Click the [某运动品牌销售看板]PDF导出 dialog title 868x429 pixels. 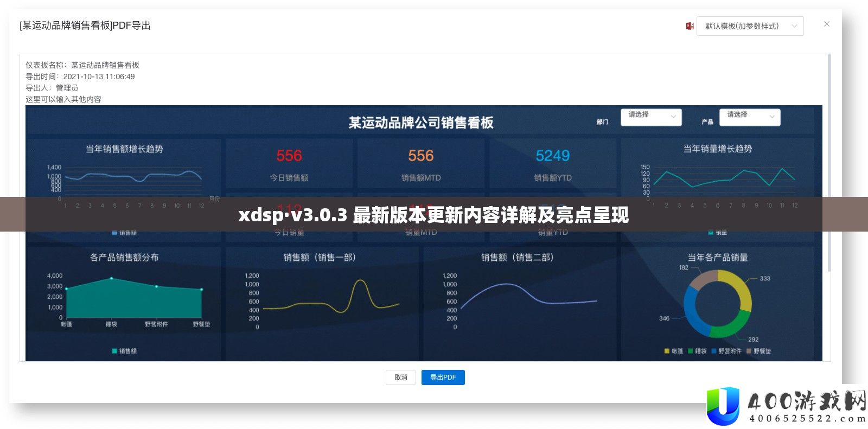(85, 25)
